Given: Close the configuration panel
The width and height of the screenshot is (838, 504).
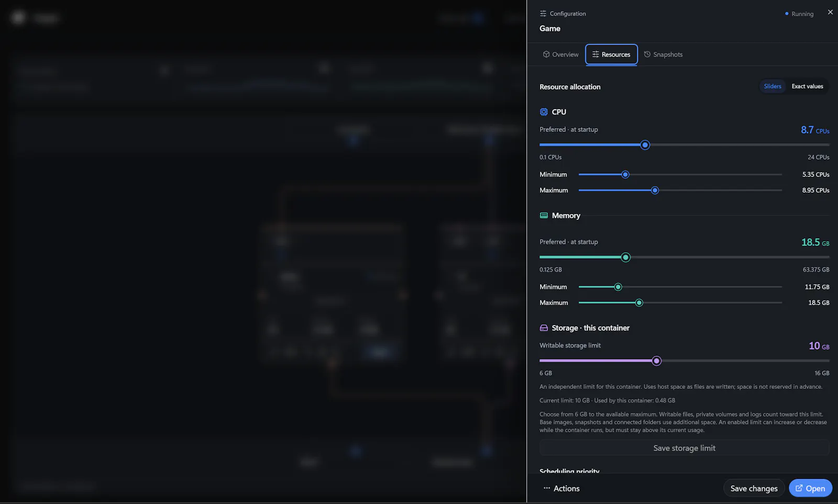Looking at the screenshot, I should click(x=830, y=12).
